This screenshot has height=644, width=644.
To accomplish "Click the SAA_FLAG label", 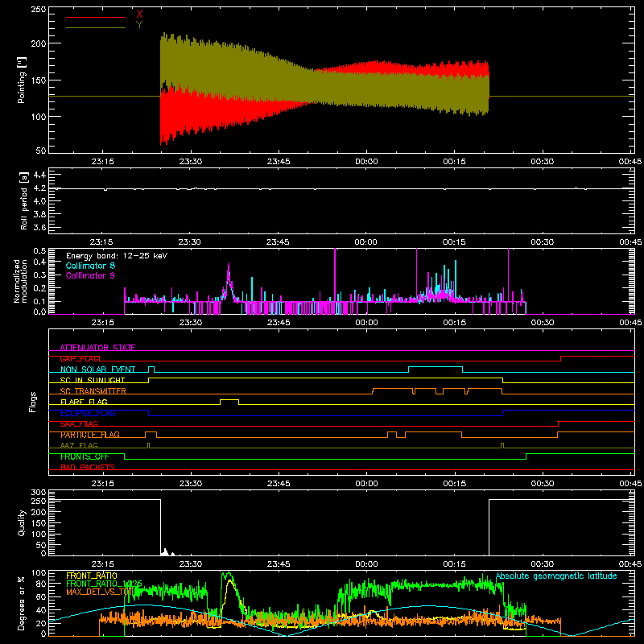I will [79, 424].
